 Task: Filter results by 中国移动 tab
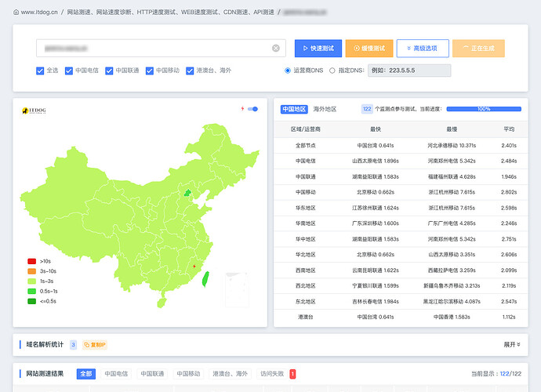[188, 374]
